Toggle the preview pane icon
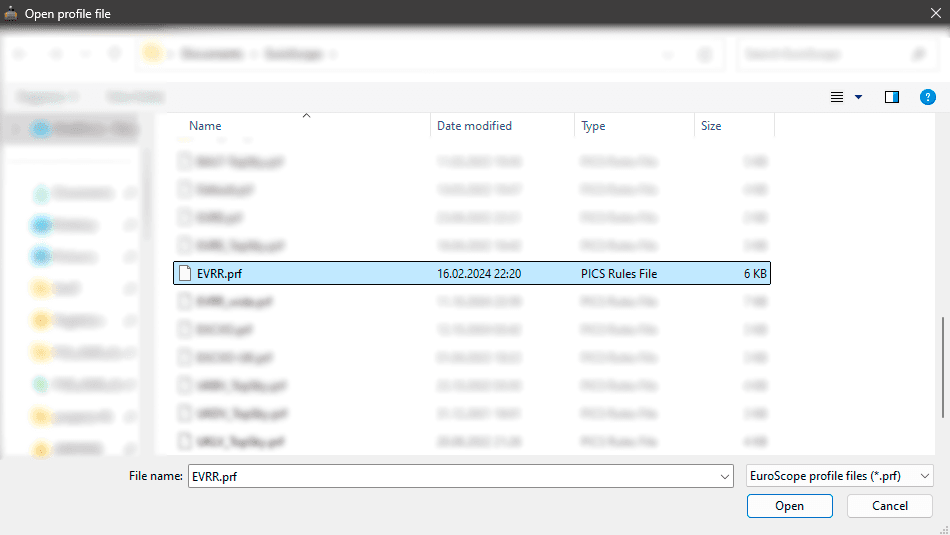This screenshot has width=950, height=535. 892,97
